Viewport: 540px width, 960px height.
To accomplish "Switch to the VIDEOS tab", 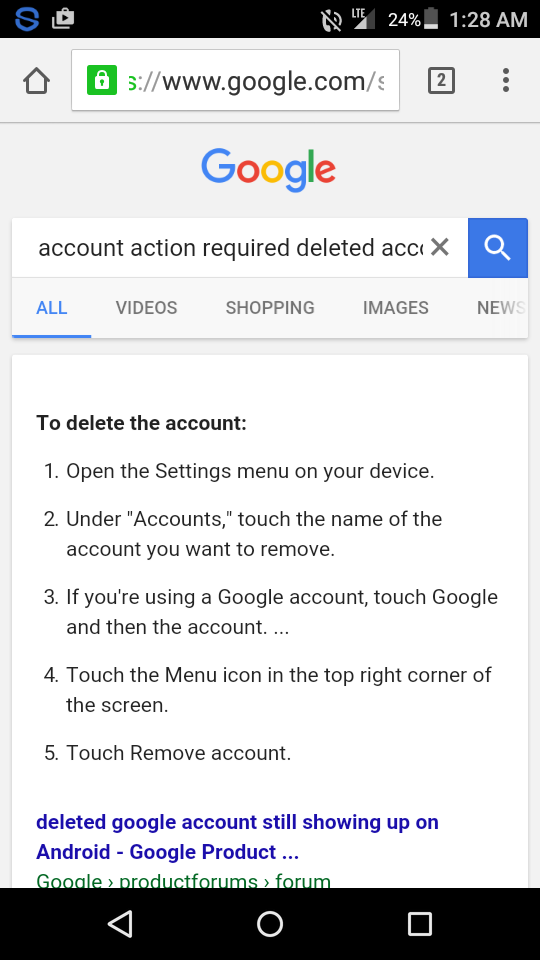I will tap(146, 307).
